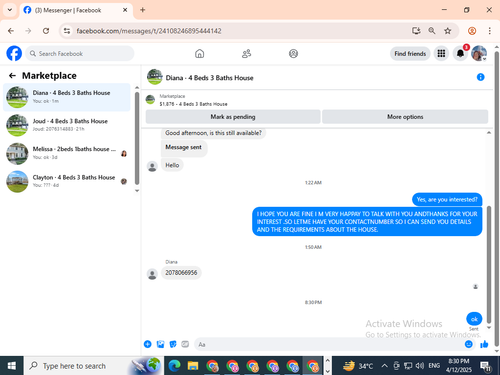Open the Home feed icon

[199, 54]
